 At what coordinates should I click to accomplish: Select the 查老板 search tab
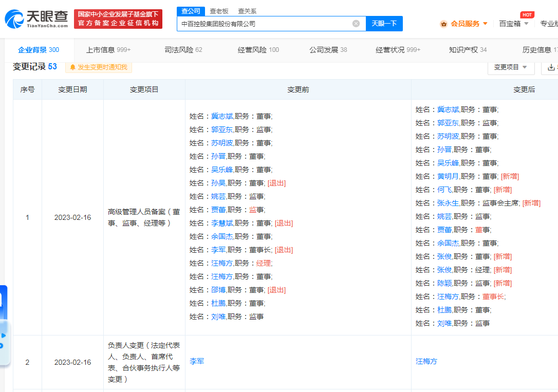(218, 11)
